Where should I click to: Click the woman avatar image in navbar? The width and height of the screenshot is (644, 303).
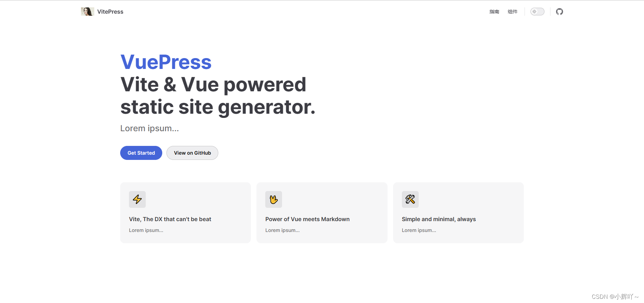point(87,11)
